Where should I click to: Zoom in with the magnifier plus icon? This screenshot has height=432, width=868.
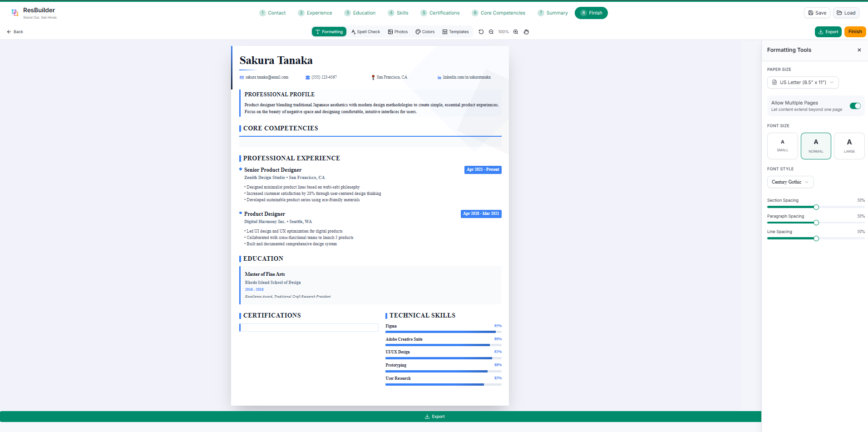point(516,32)
